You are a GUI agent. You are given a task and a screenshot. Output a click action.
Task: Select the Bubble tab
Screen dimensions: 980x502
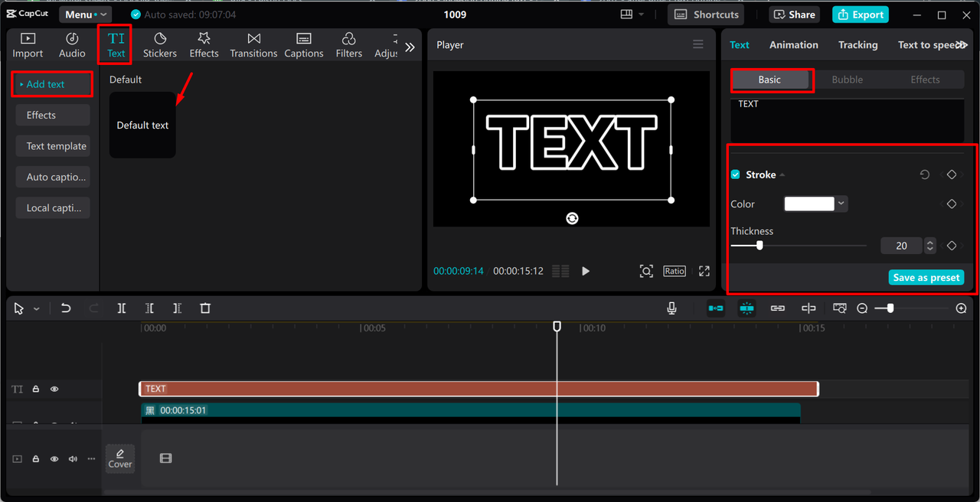[847, 80]
